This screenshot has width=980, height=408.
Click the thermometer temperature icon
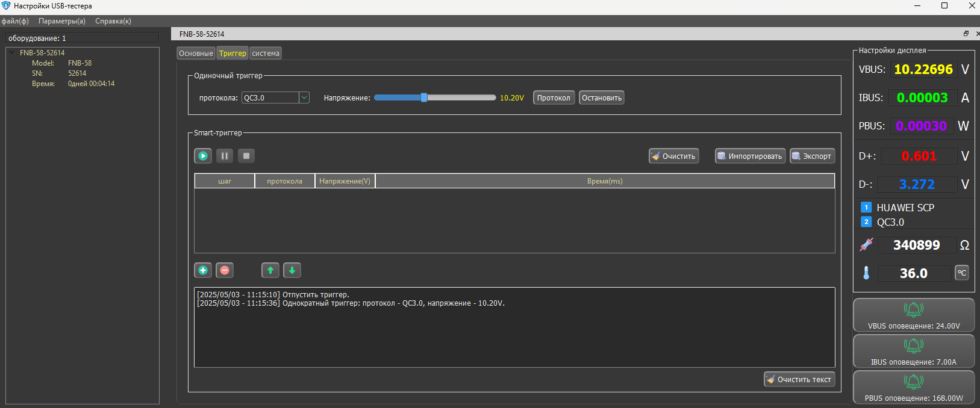point(866,273)
